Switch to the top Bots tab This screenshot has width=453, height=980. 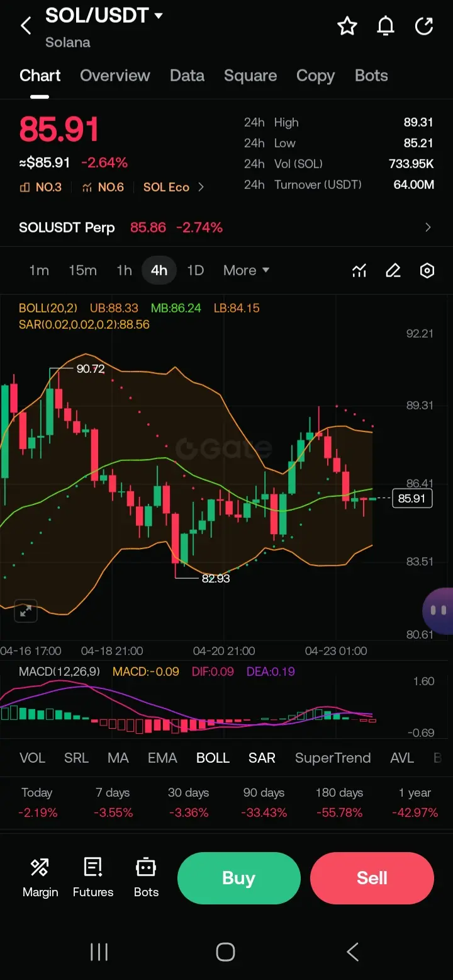tap(371, 76)
